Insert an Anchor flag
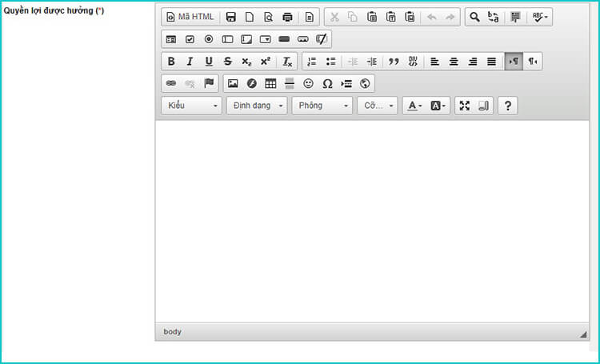 pos(209,83)
